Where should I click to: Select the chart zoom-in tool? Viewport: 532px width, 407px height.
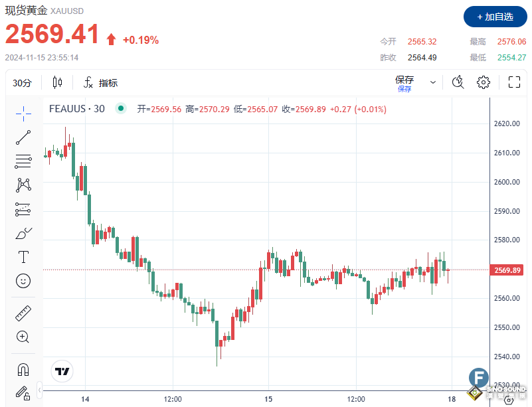click(x=23, y=337)
